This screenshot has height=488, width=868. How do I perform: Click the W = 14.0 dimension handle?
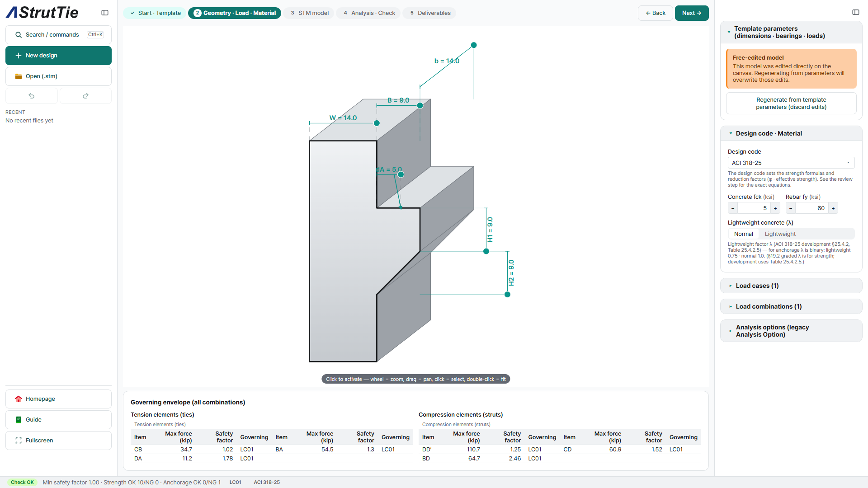377,123
